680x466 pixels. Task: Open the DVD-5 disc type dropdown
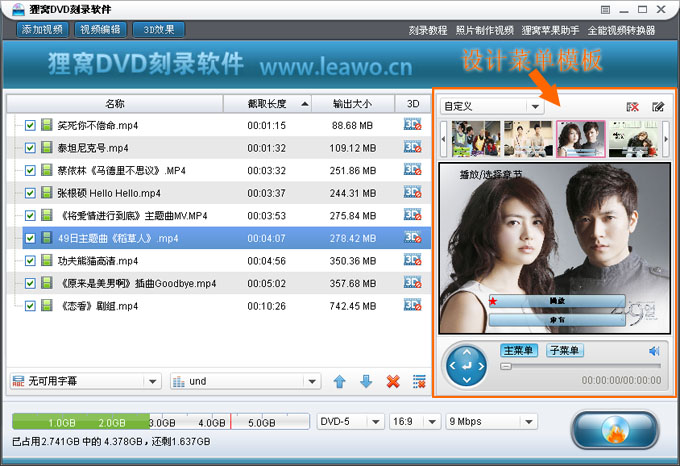coord(350,421)
